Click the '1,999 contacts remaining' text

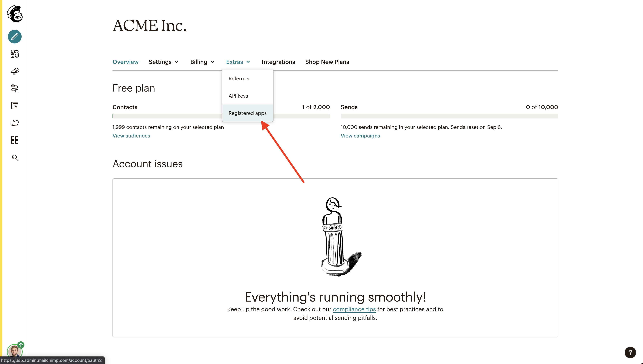[x=168, y=127]
